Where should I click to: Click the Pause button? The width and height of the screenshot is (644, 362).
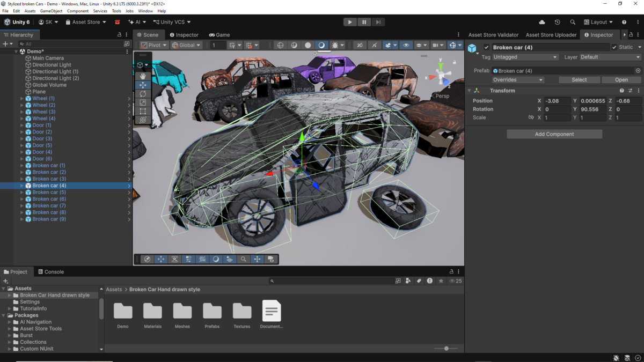pyautogui.click(x=364, y=22)
